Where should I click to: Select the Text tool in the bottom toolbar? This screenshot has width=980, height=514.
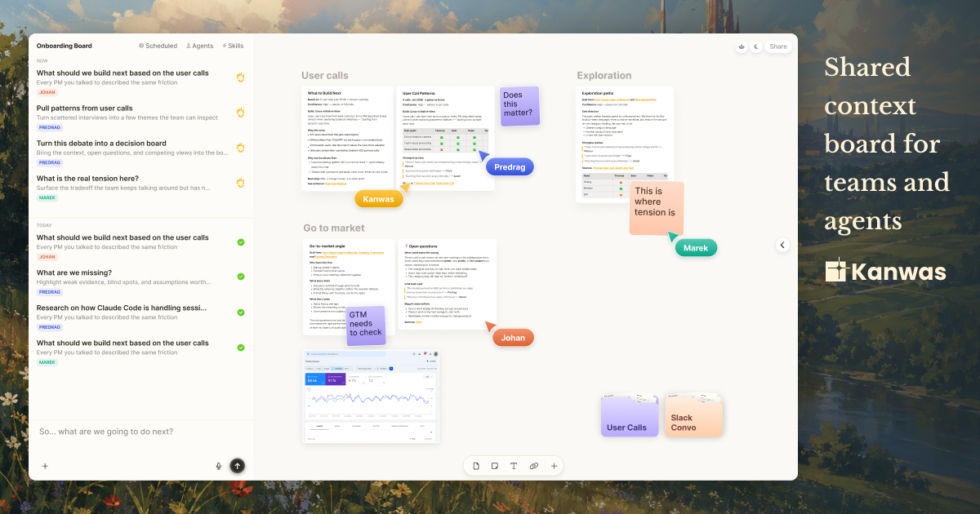pos(514,466)
